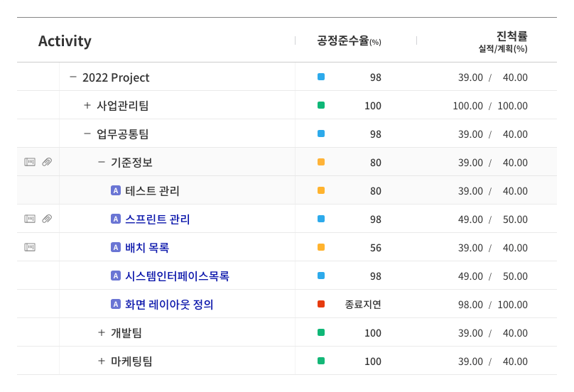Screen dimensions: 574x392
Task: Expand the 사업관리팀 row
Action: 87,105
